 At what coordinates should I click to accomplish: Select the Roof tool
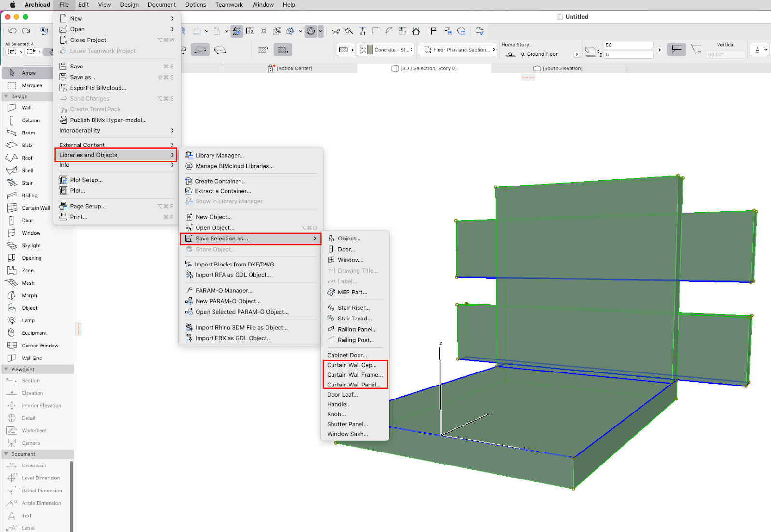tap(27, 158)
